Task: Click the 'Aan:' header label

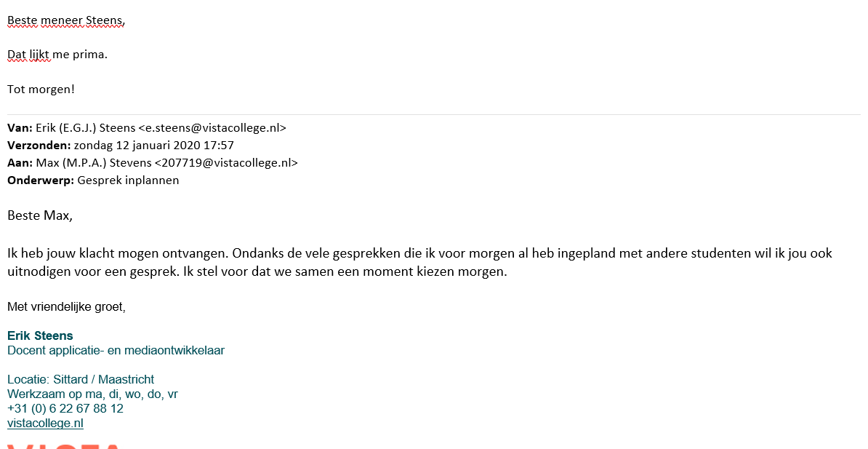Action: click(20, 163)
